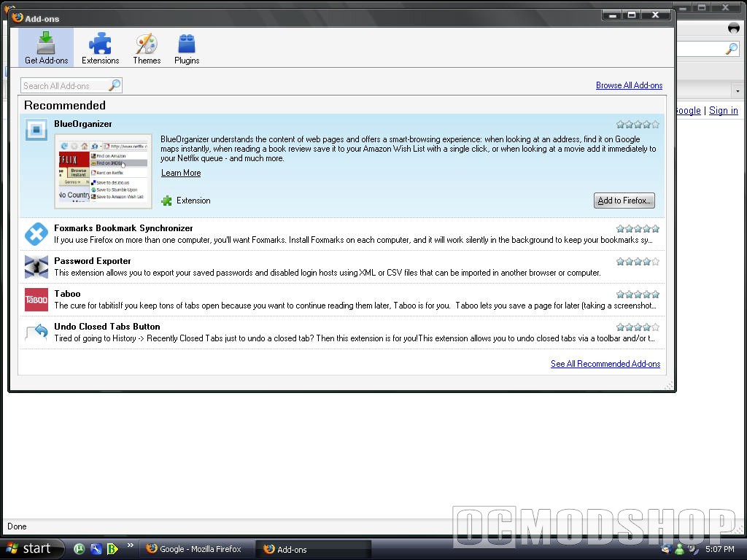This screenshot has width=747, height=560.
Task: Open the BlueOrganizer screenshot thumbnail
Action: (x=104, y=171)
